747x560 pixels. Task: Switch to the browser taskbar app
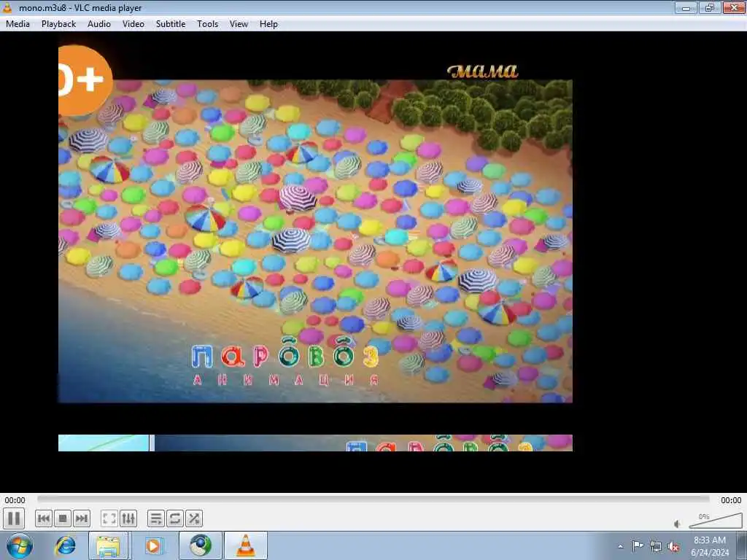[x=200, y=545]
